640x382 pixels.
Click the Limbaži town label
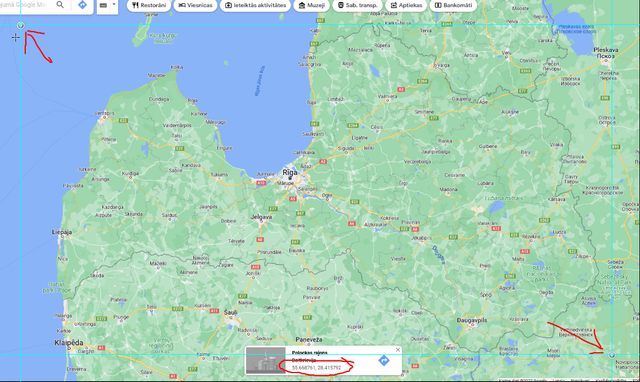click(x=336, y=99)
